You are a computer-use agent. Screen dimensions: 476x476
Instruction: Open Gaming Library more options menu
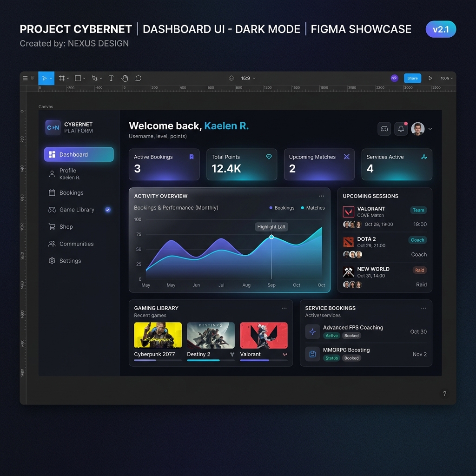pos(284,308)
